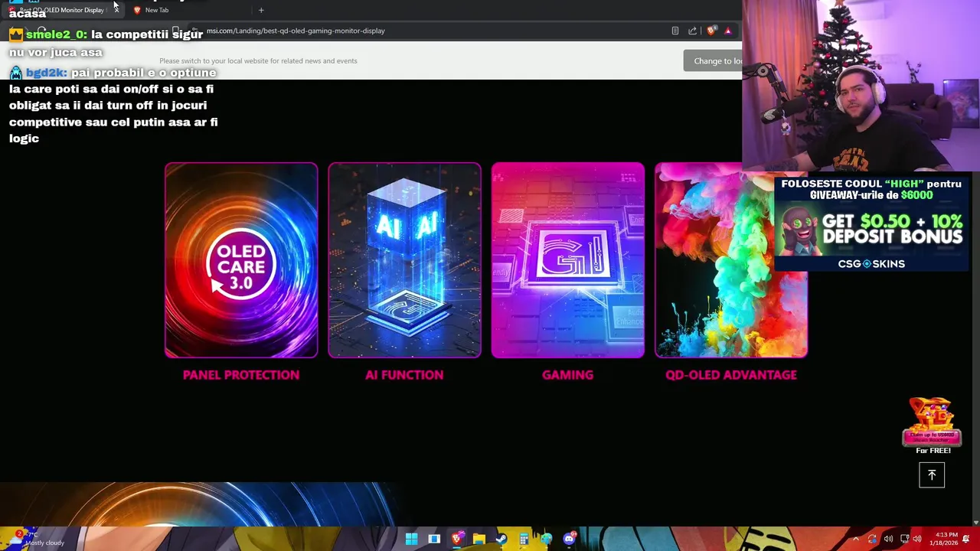Image resolution: width=980 pixels, height=551 pixels.
Task: Open the volume speaker icon beside the clock
Action: [917, 539]
